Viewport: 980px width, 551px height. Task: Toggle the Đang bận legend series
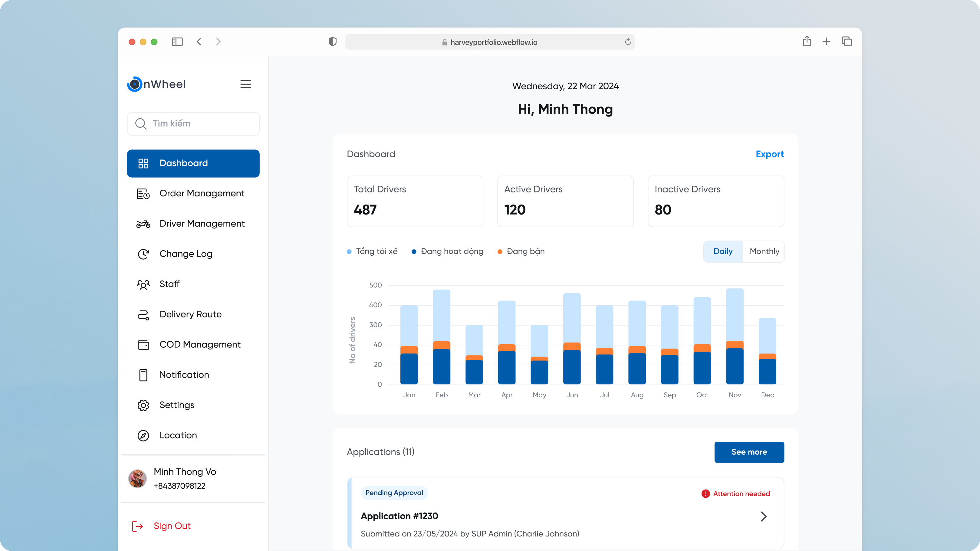tap(521, 251)
